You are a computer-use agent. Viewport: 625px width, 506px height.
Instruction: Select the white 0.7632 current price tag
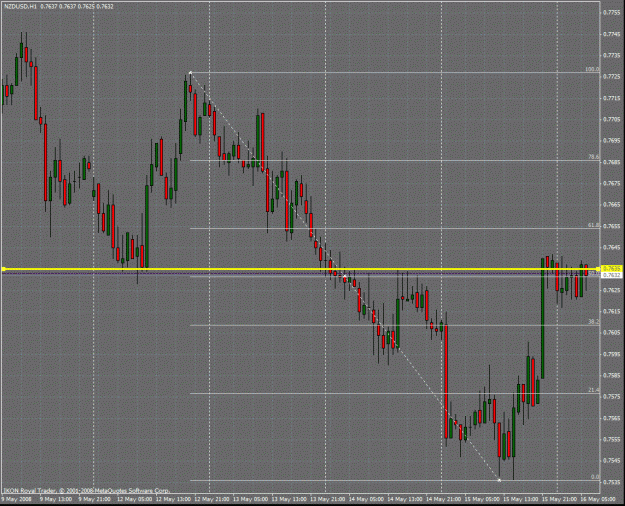611,275
